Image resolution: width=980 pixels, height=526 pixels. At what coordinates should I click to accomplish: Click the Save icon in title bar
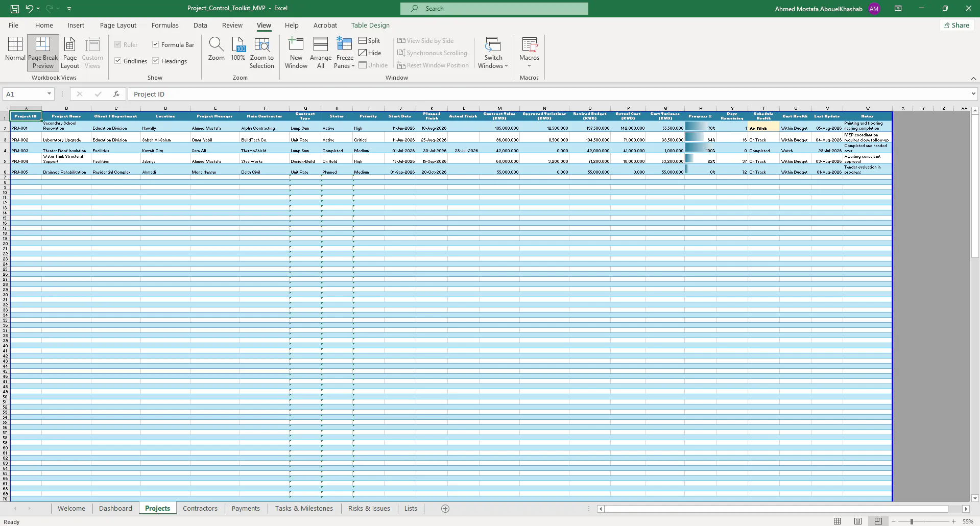click(x=15, y=9)
